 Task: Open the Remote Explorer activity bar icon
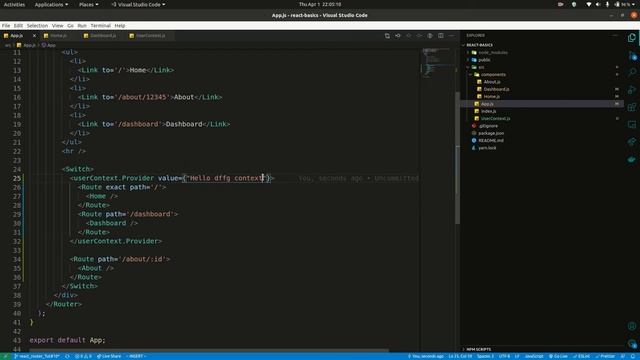tap(632, 124)
